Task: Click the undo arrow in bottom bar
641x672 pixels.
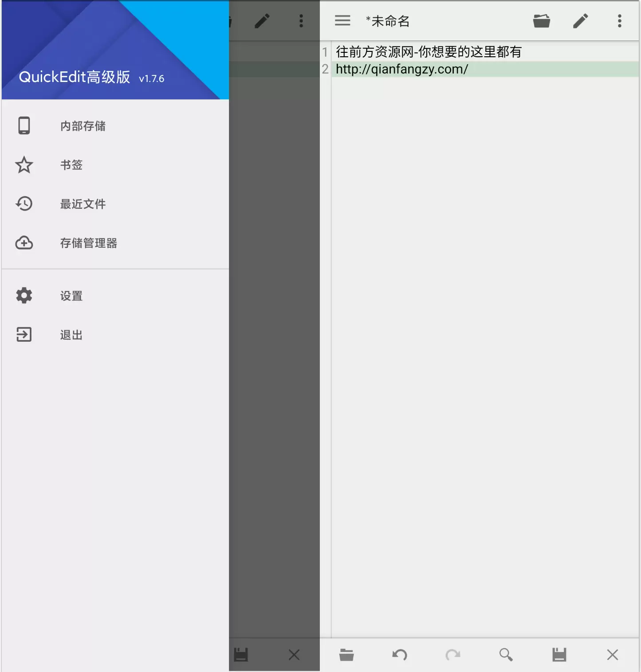Action: (x=400, y=655)
